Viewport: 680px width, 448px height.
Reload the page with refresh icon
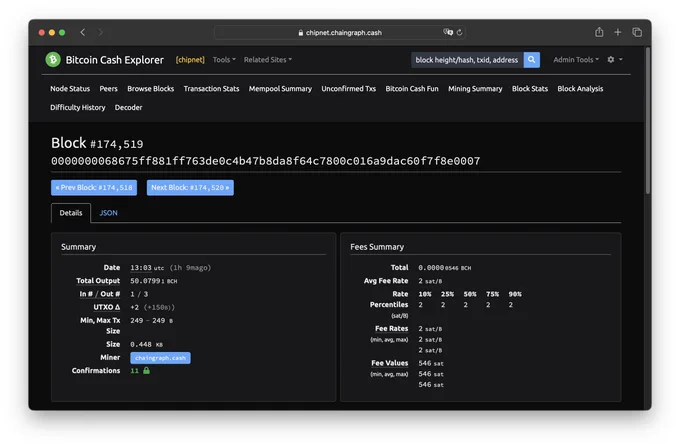pyautogui.click(x=459, y=33)
